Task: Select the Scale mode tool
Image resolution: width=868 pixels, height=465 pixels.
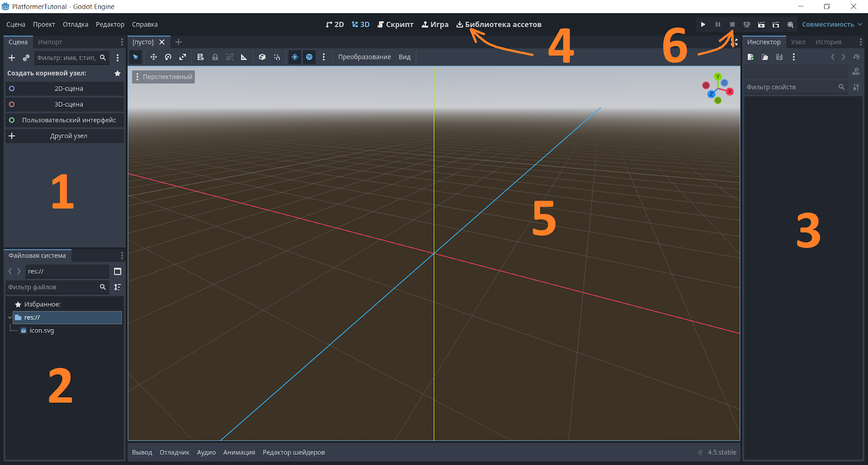Action: click(183, 57)
